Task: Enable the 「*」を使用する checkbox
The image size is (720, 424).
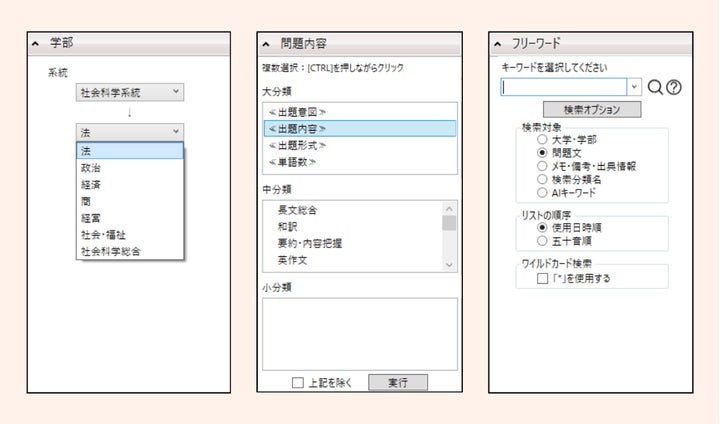Action: [542, 278]
